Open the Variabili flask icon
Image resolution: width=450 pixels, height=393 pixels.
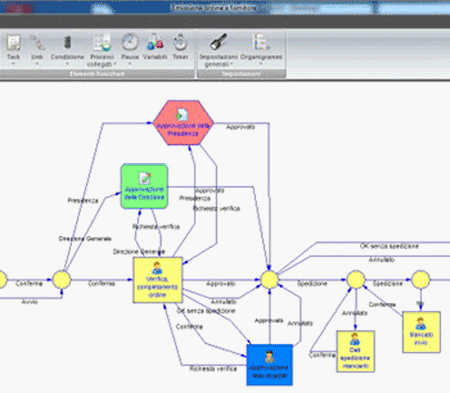(155, 43)
